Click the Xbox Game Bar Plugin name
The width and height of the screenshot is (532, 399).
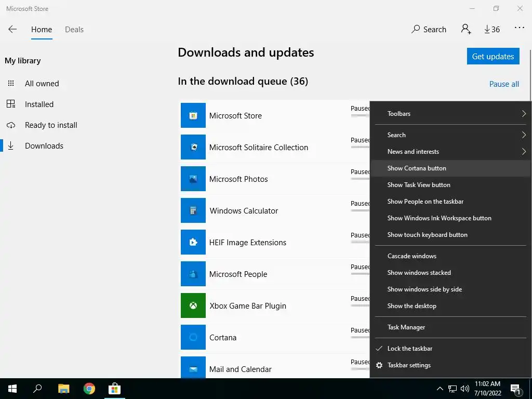click(x=248, y=305)
